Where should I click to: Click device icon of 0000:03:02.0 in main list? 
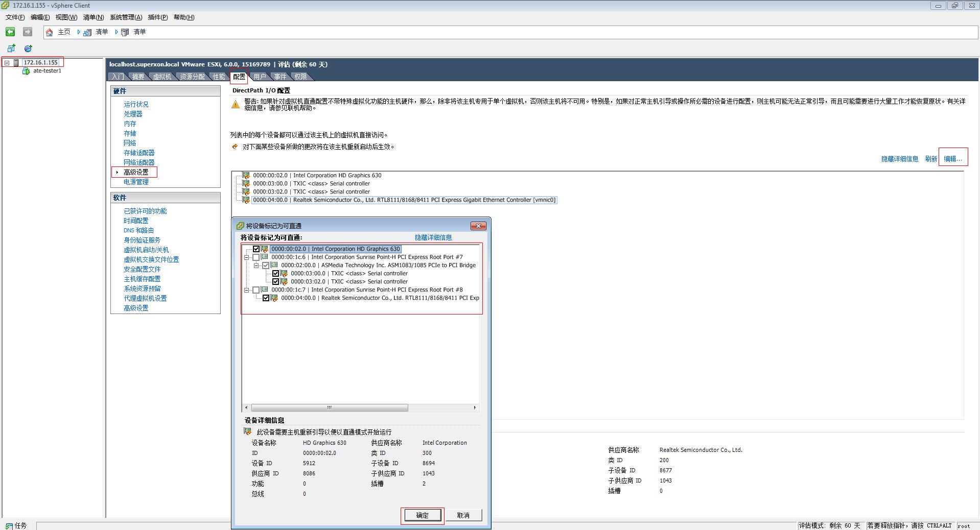coord(246,192)
